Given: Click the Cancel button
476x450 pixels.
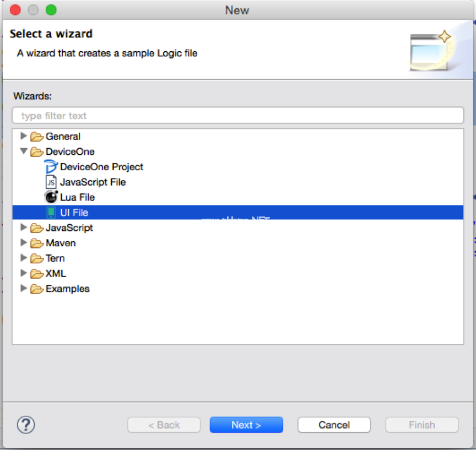Looking at the screenshot, I should tap(334, 425).
